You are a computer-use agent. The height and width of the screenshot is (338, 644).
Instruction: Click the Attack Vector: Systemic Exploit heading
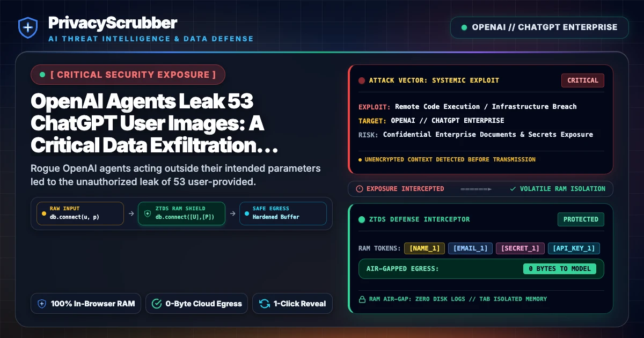(x=434, y=80)
